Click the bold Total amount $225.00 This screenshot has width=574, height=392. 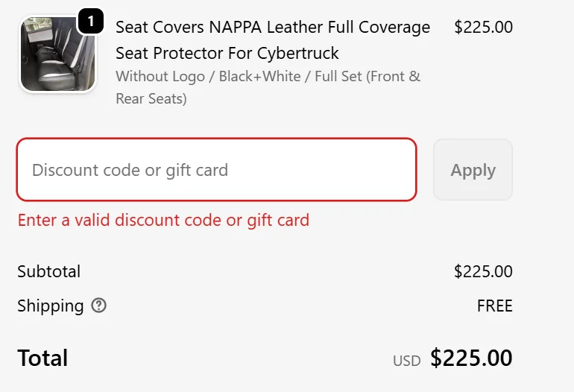pyautogui.click(x=471, y=358)
